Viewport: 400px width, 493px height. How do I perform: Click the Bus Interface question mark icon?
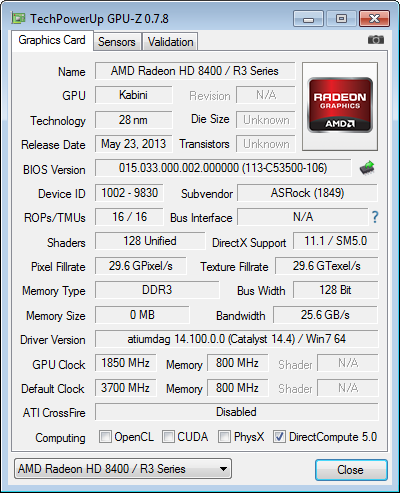[375, 217]
